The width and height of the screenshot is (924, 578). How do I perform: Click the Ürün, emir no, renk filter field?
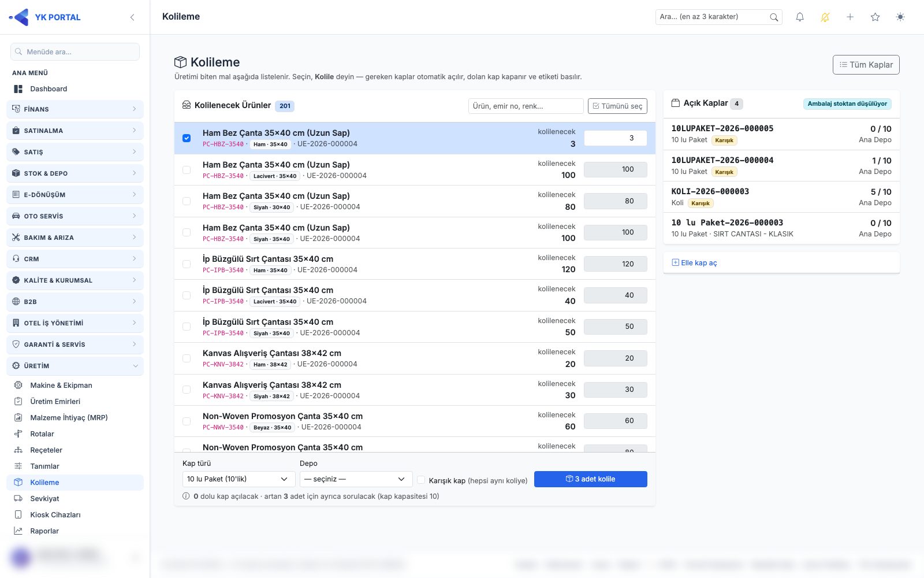point(526,106)
